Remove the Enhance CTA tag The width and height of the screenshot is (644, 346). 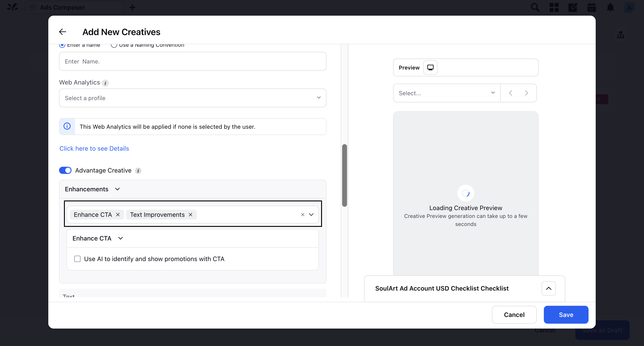click(118, 215)
